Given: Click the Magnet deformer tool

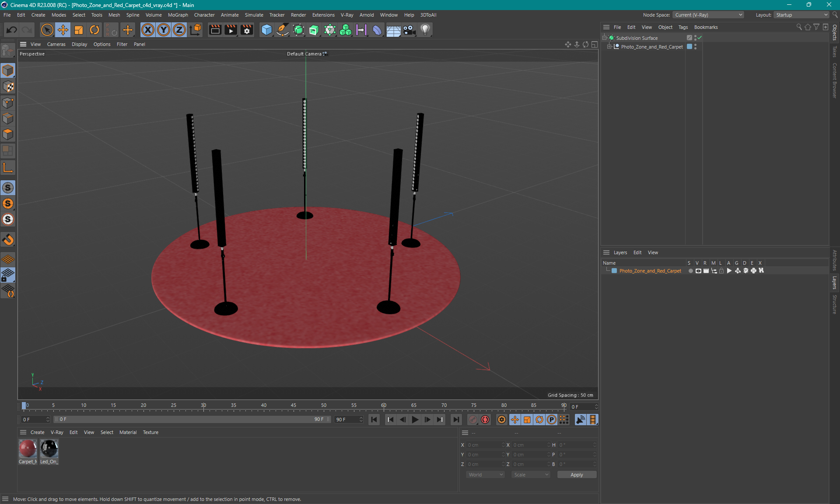Looking at the screenshot, I should click(8, 239).
